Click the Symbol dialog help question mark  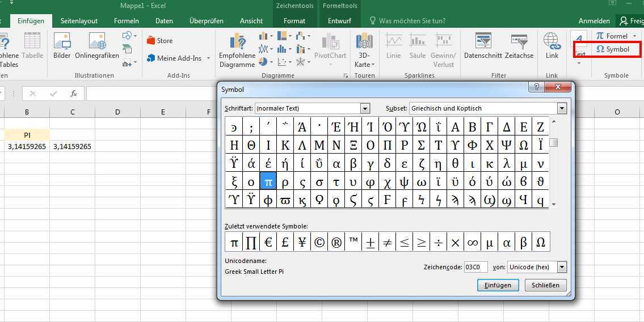(x=536, y=87)
